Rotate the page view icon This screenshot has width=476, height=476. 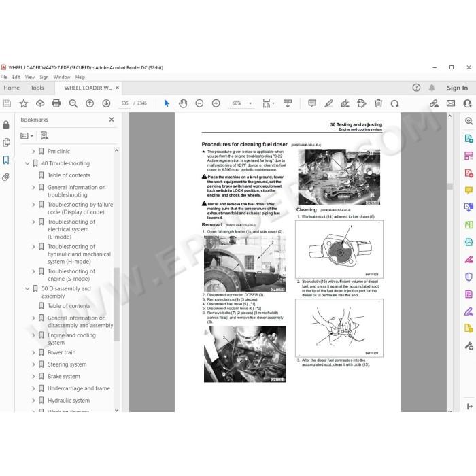(x=394, y=103)
